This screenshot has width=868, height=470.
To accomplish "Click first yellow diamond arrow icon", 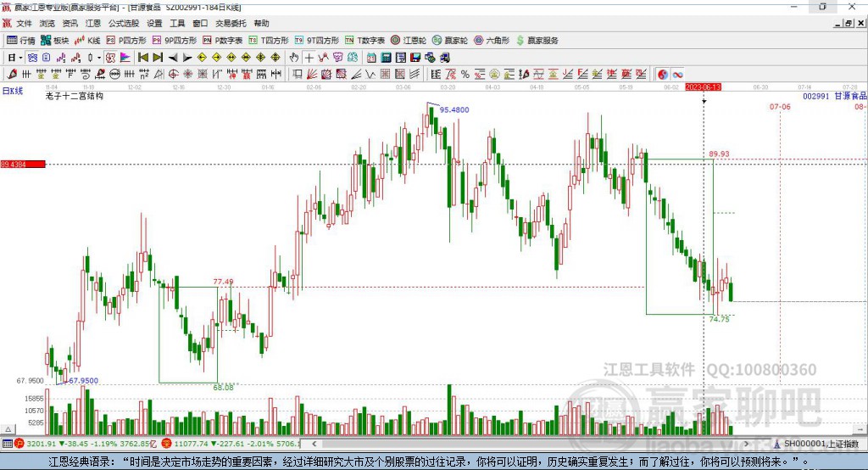I will coord(202,58).
